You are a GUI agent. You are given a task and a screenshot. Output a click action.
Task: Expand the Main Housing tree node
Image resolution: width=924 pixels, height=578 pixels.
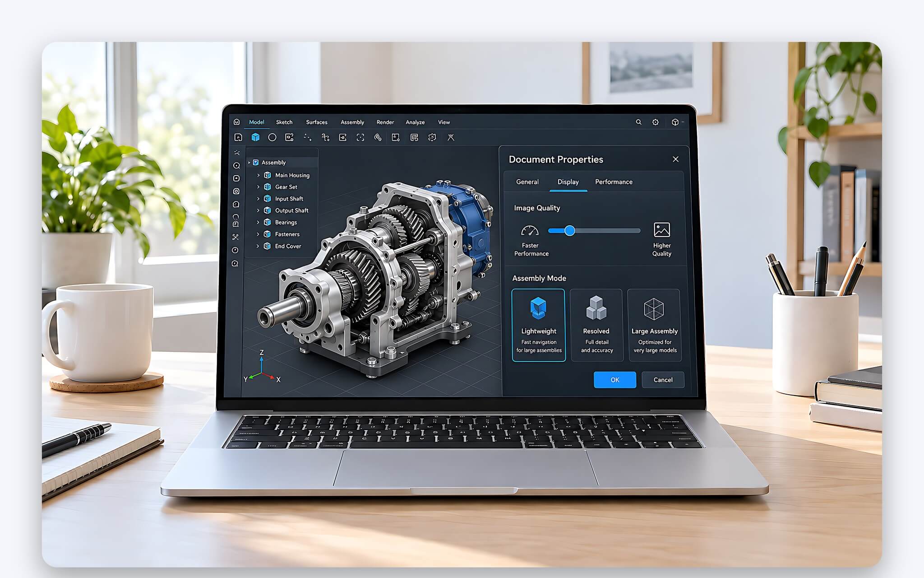pyautogui.click(x=258, y=175)
